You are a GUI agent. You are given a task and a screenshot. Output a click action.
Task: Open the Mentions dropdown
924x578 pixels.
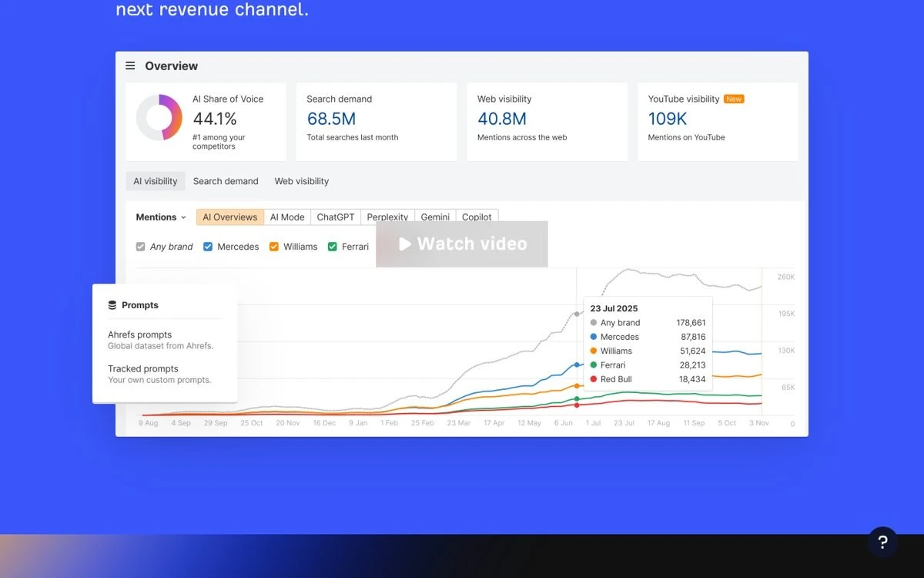pyautogui.click(x=161, y=217)
